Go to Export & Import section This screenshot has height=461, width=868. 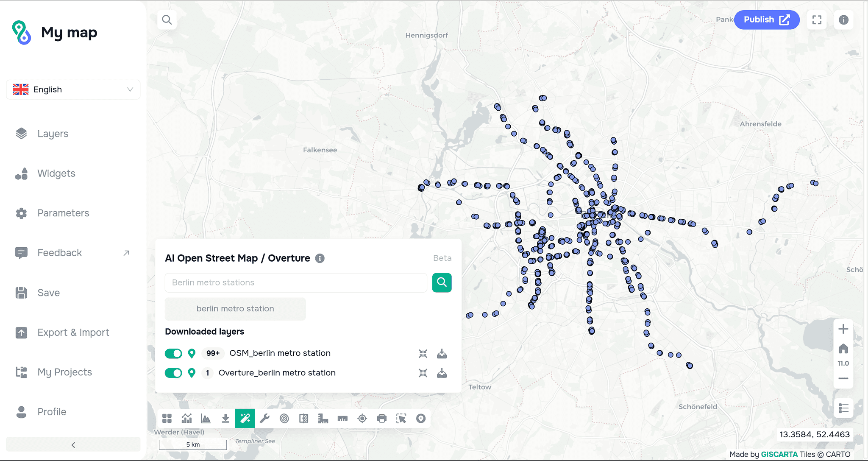[73, 332]
